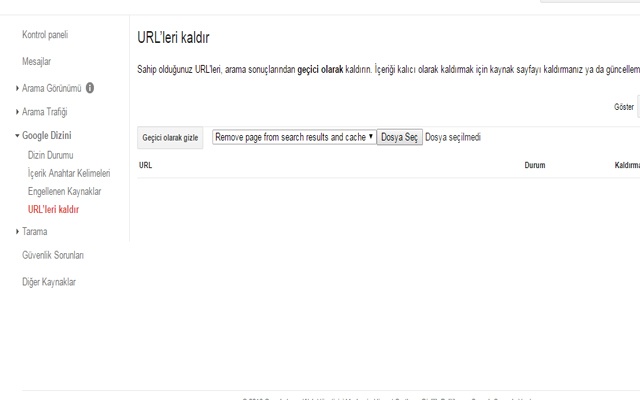Image resolution: width=640 pixels, height=400 pixels.
Task: Open İçerik Anahtar Kelimeleri page
Action: pos(69,173)
